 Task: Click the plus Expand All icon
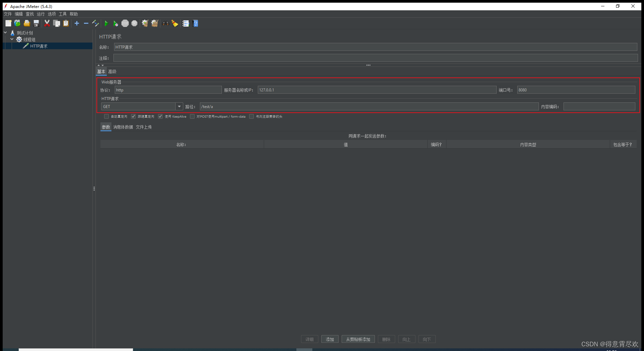pyautogui.click(x=77, y=23)
